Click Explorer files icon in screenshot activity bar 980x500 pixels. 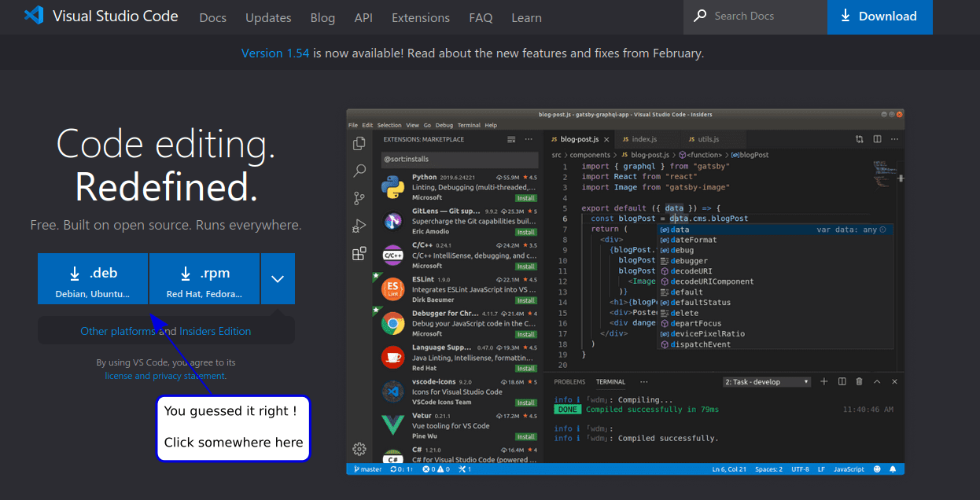click(x=359, y=143)
